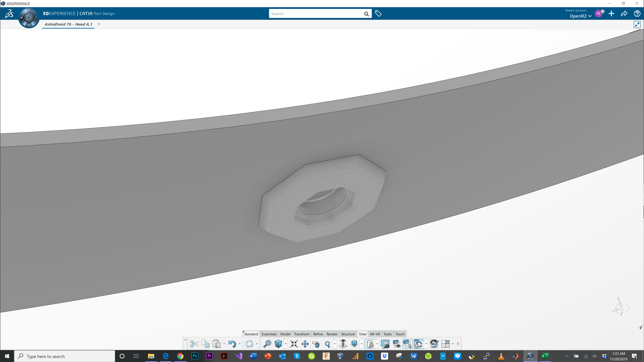Click the Copy icon in toolbar
The height and width of the screenshot is (362, 644).
205,344
